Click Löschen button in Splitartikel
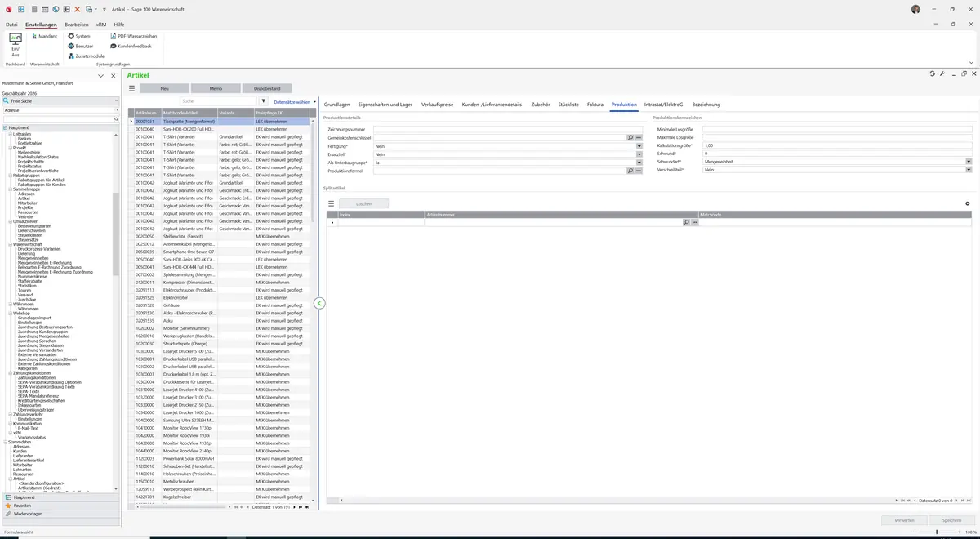The height and width of the screenshot is (539, 980). (364, 203)
